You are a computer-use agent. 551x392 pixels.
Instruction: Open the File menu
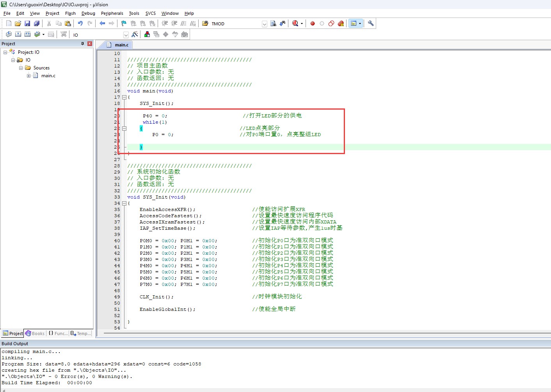pos(7,13)
